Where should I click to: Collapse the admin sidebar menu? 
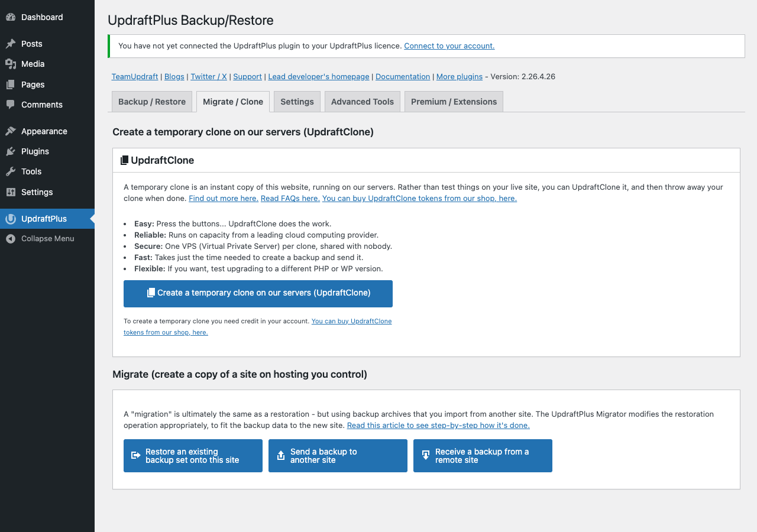point(47,239)
